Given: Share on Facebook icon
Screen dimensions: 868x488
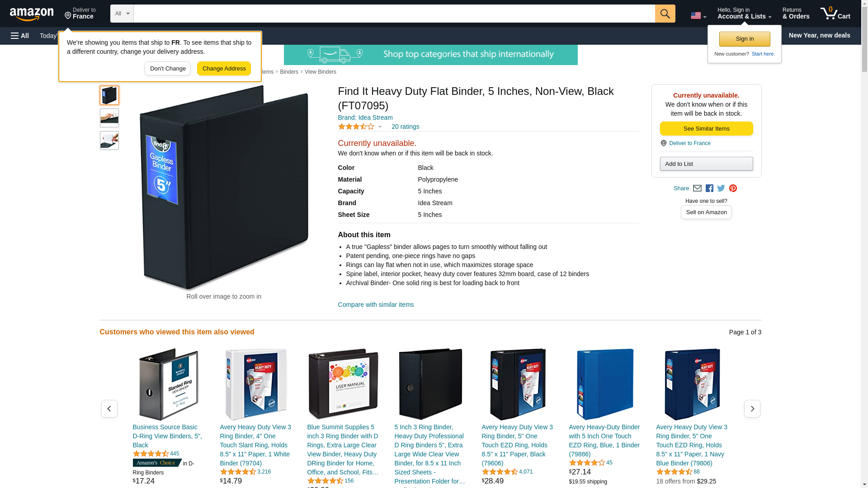Looking at the screenshot, I should click(x=709, y=188).
